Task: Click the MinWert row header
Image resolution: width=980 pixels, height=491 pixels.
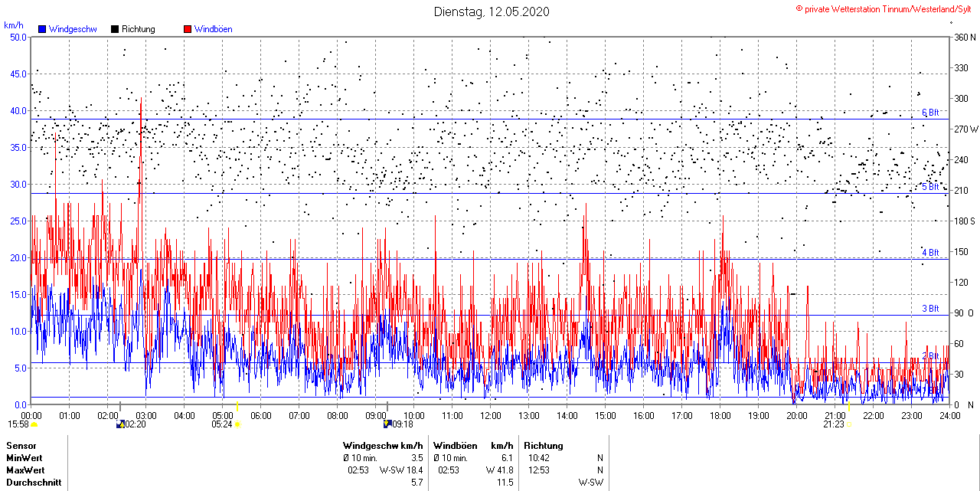Action: (24, 457)
